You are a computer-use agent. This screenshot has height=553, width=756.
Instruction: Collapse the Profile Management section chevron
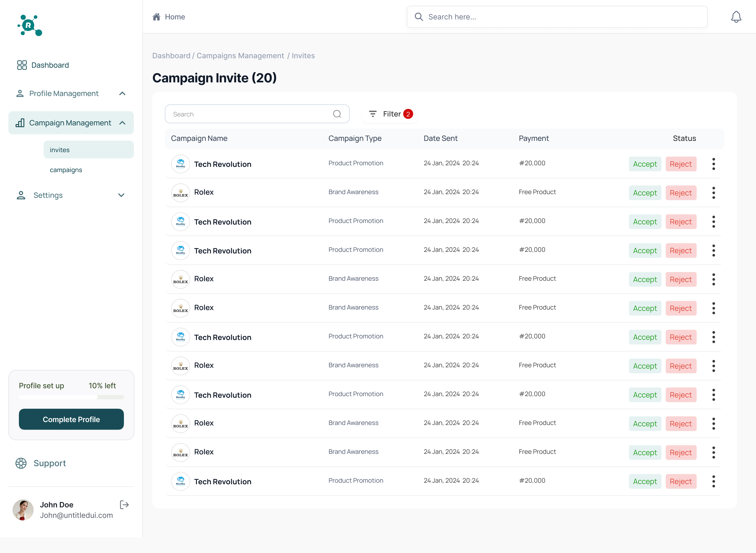(x=122, y=94)
